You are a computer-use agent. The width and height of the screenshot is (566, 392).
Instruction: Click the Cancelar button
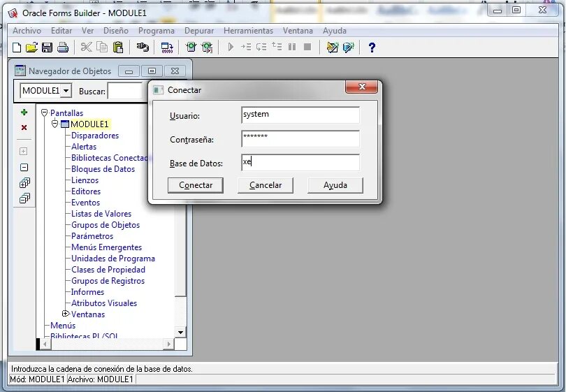(266, 185)
